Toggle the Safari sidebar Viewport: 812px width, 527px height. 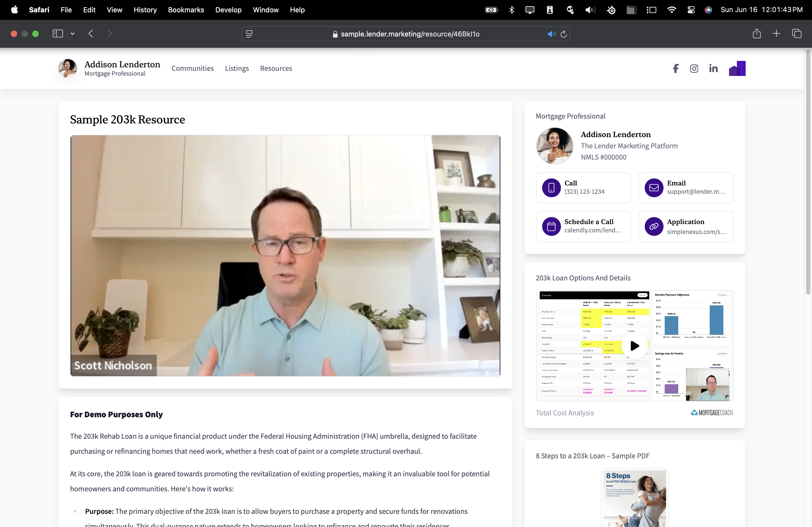(58, 34)
